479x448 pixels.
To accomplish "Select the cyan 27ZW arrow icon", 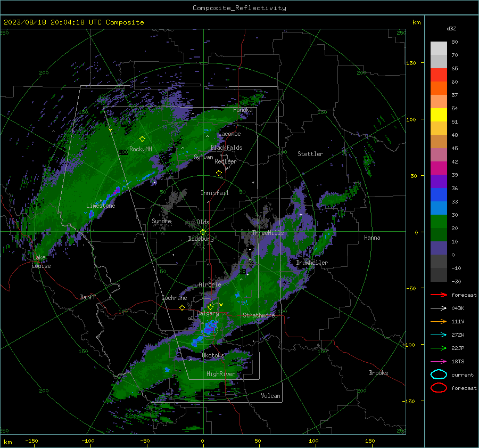I will [439, 335].
